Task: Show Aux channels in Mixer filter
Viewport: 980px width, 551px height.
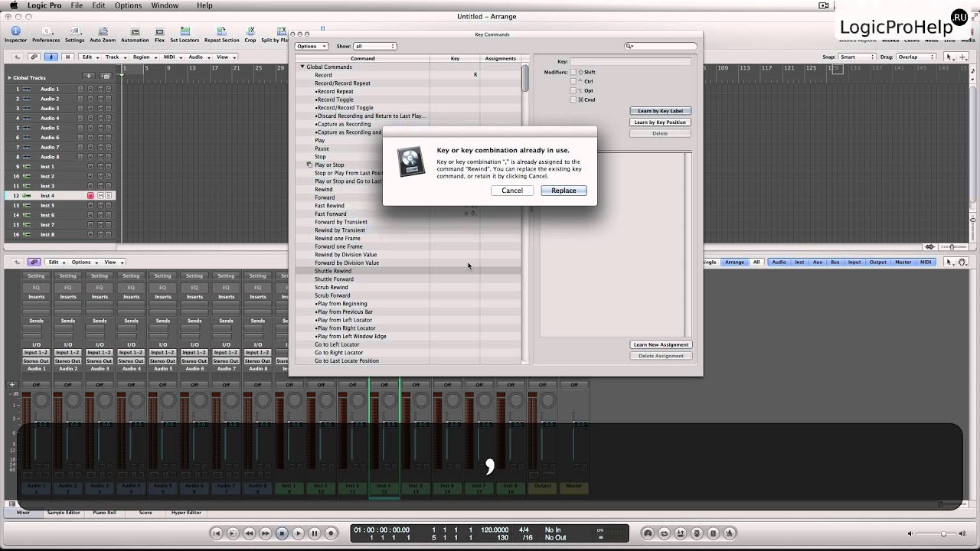Action: (x=817, y=262)
